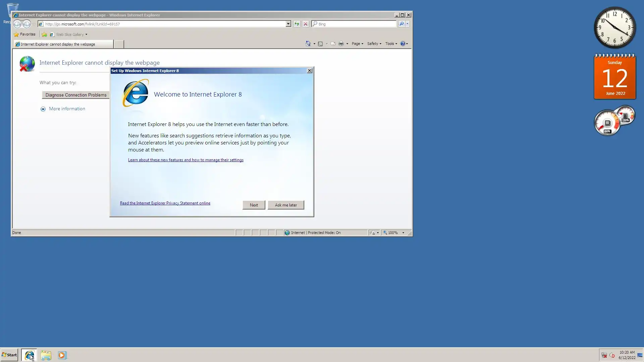644x362 pixels.
Task: Click the RSS feeds icon
Action: 320,44
